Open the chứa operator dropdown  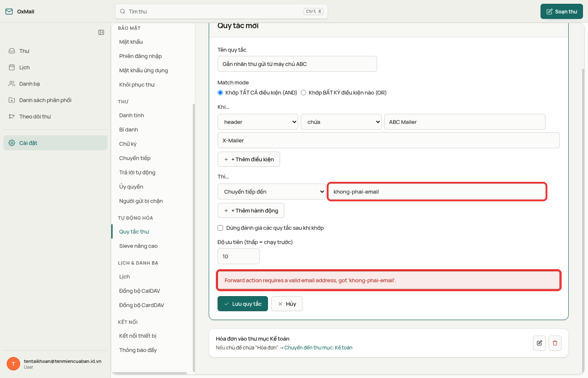click(341, 122)
